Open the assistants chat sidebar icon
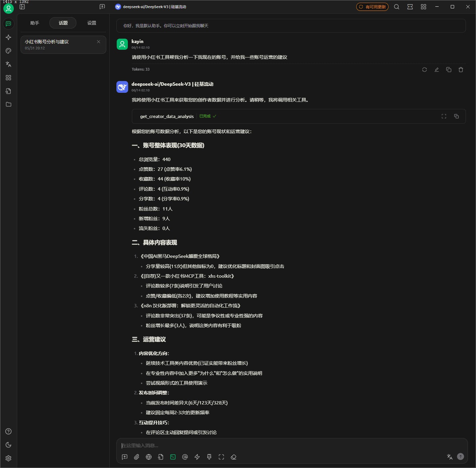Screen dimensions: 476x468 tap(8, 24)
